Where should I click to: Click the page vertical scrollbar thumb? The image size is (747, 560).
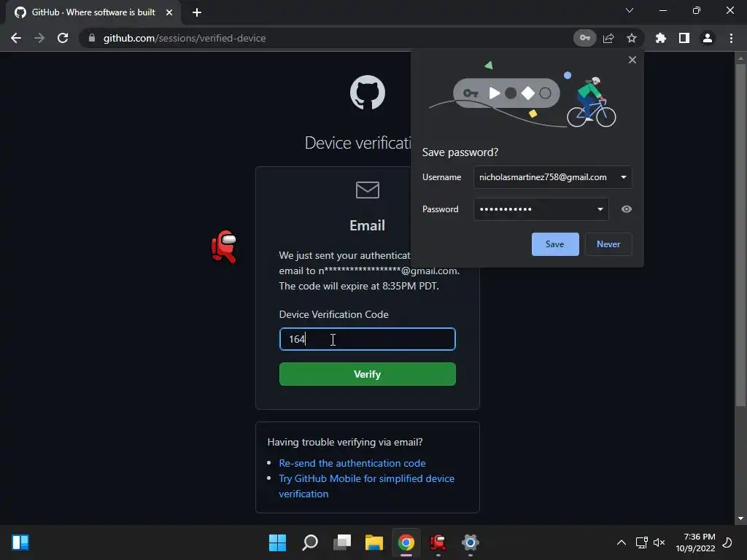(x=740, y=236)
